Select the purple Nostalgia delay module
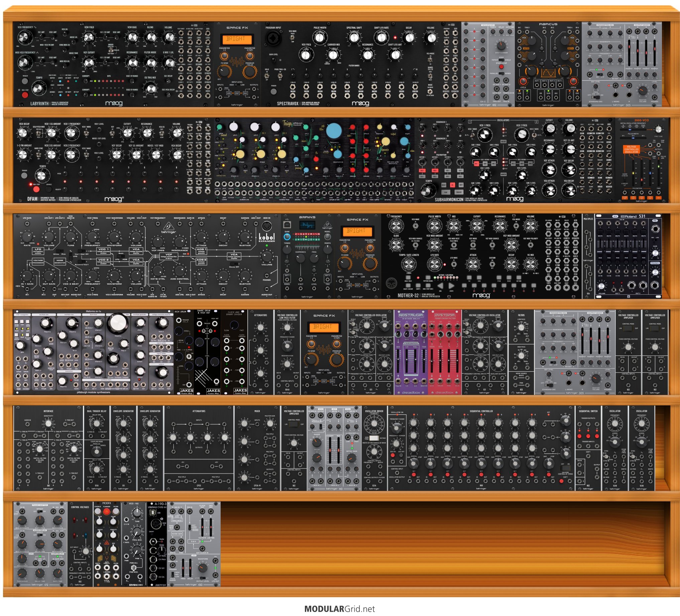Image resolution: width=680 pixels, height=616 pixels. (411, 352)
